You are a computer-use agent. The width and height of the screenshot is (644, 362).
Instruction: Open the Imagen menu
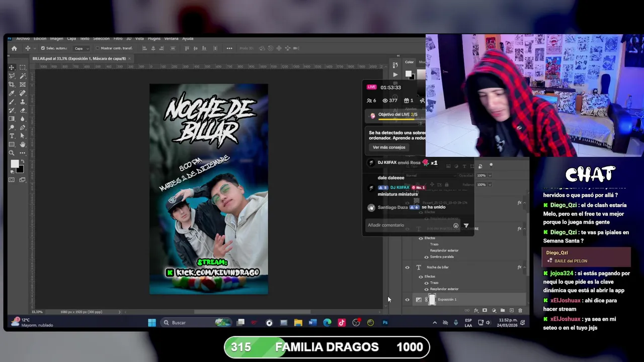coord(56,39)
